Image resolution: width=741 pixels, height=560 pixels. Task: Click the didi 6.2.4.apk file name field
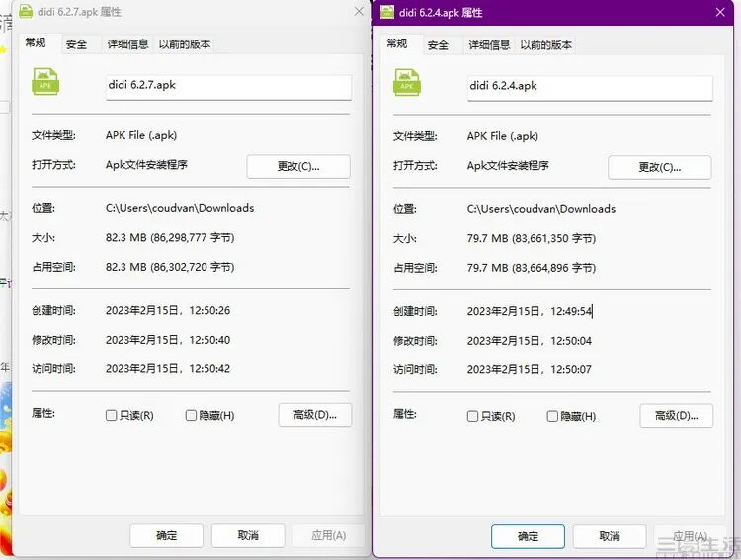tap(590, 88)
